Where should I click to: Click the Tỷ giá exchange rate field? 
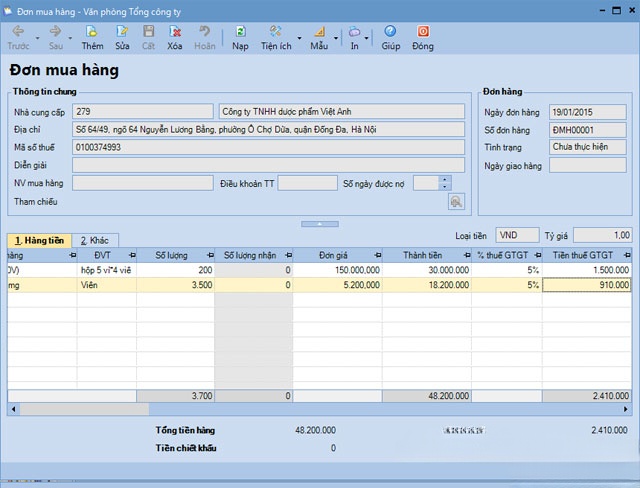click(603, 235)
